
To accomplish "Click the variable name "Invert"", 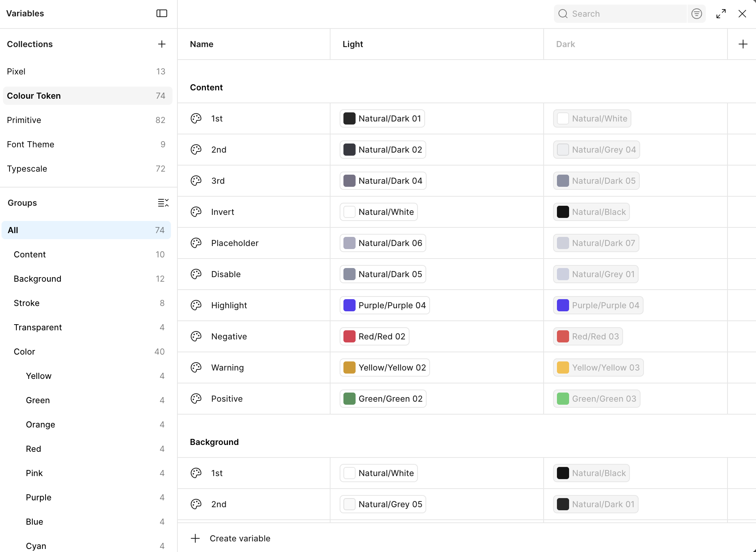I will (x=223, y=212).
